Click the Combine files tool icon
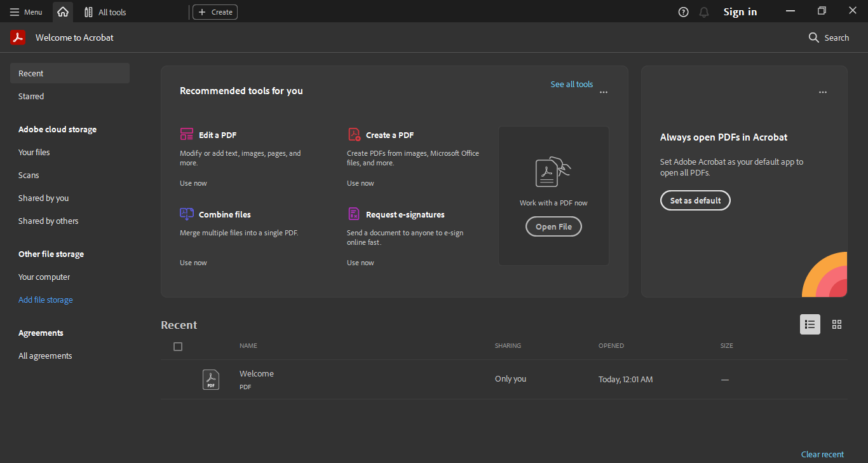Viewport: 868px width, 463px height. click(x=186, y=214)
